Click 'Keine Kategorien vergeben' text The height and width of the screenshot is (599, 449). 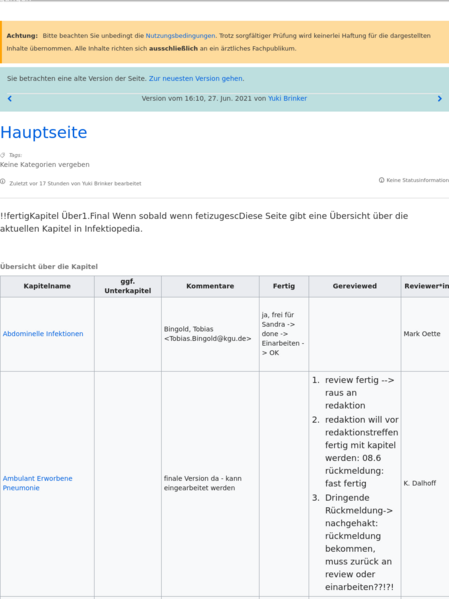click(45, 165)
